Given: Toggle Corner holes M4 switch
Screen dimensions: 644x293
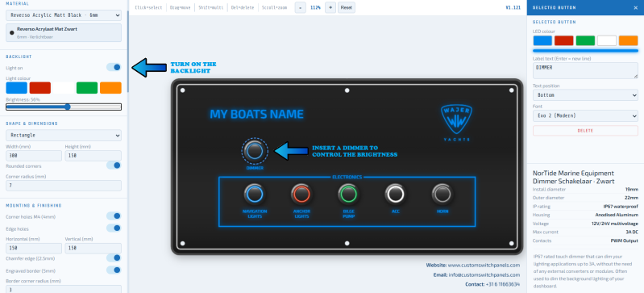Looking at the screenshot, I should [114, 216].
